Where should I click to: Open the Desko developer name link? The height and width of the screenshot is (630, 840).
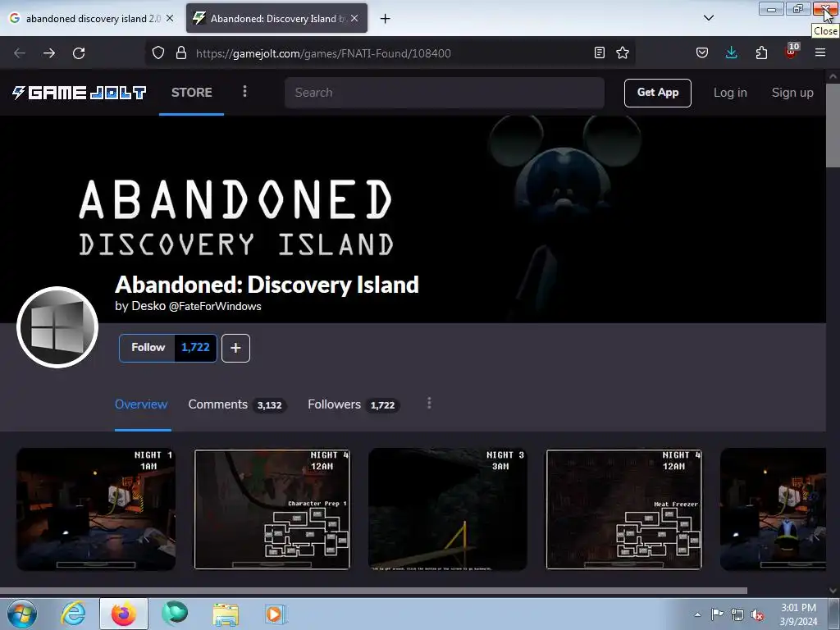coord(148,306)
